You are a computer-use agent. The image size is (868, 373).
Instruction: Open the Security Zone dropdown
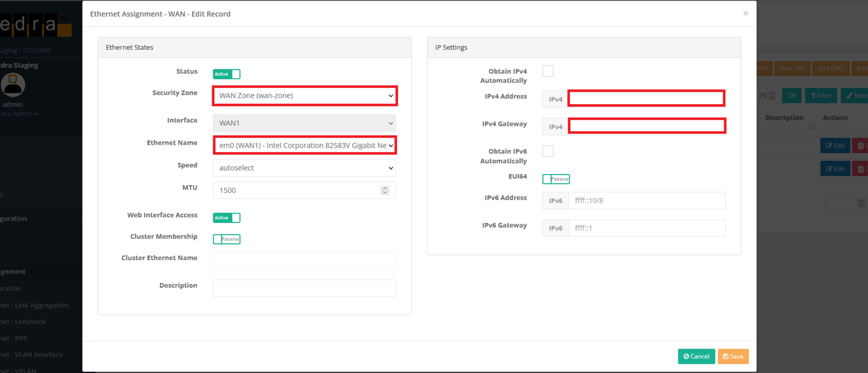304,96
